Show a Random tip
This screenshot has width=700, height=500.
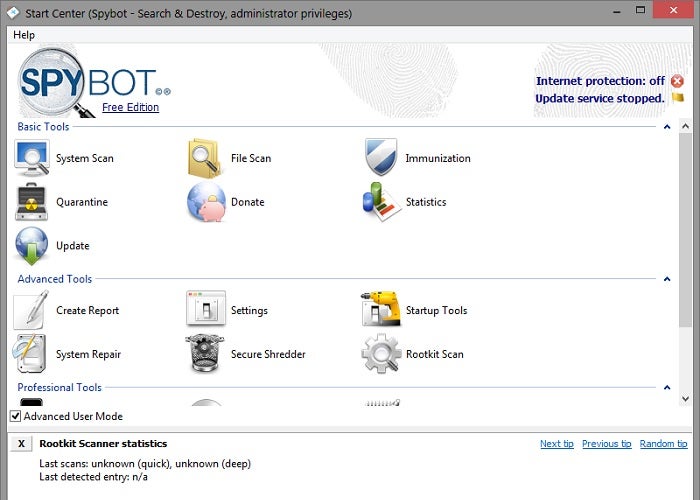pyautogui.click(x=663, y=444)
